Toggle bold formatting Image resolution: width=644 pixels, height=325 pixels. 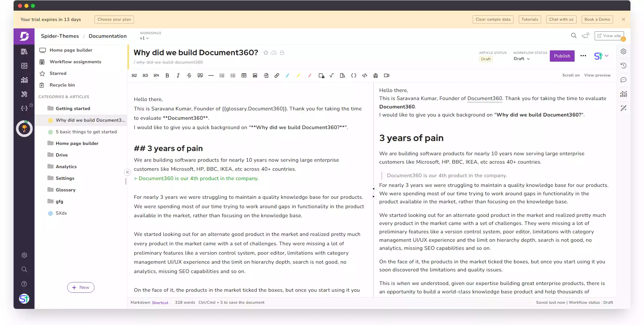pyautogui.click(x=167, y=76)
